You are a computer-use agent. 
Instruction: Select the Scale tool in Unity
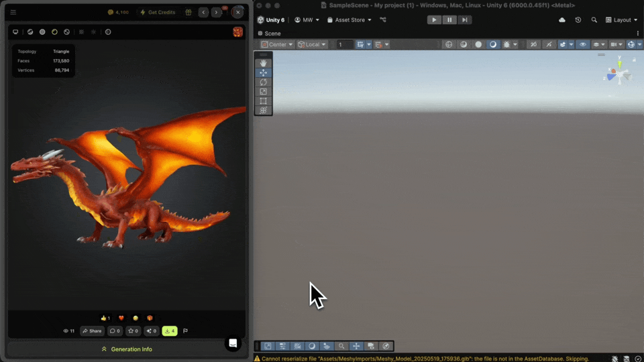pyautogui.click(x=263, y=92)
